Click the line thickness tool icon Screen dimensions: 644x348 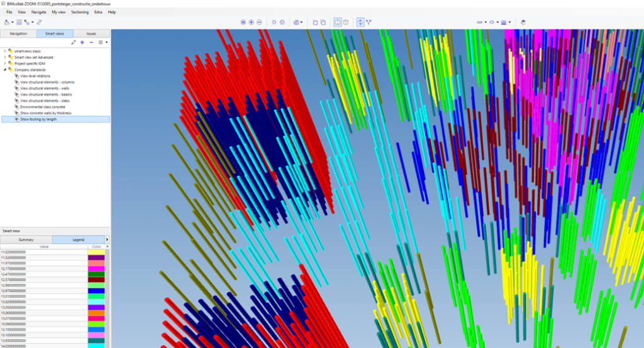tap(504, 22)
